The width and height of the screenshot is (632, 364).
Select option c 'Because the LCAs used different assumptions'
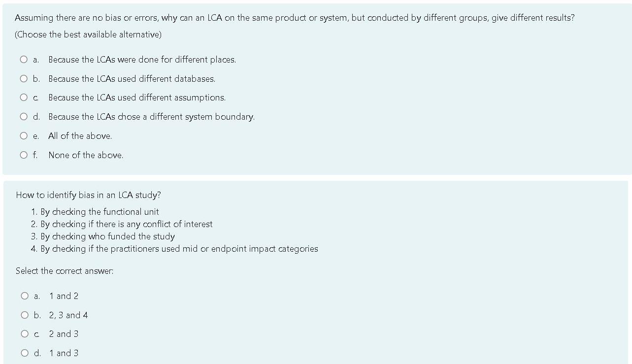[x=23, y=97]
